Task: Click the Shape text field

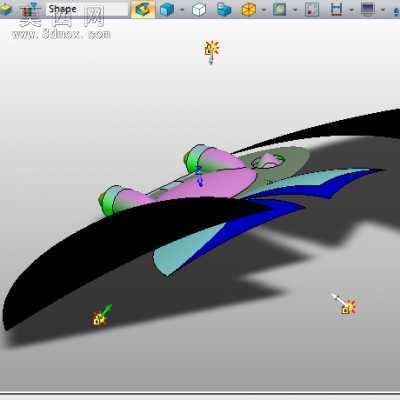Action: [87, 9]
